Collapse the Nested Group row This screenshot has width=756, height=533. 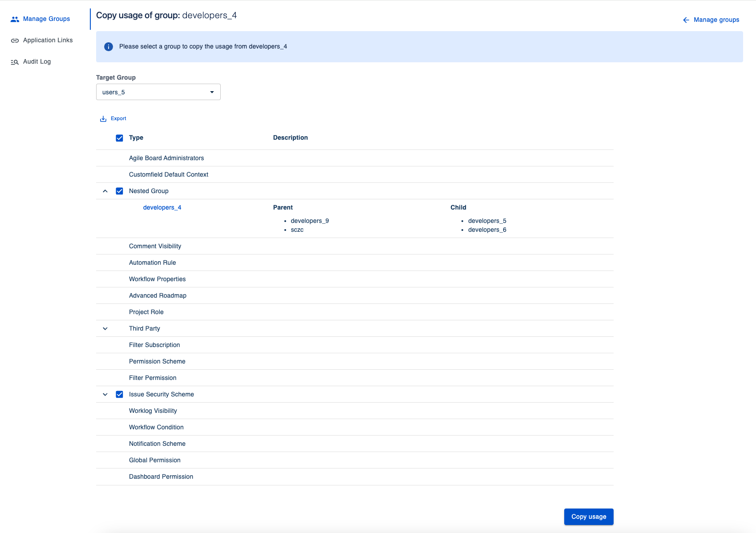(x=105, y=191)
